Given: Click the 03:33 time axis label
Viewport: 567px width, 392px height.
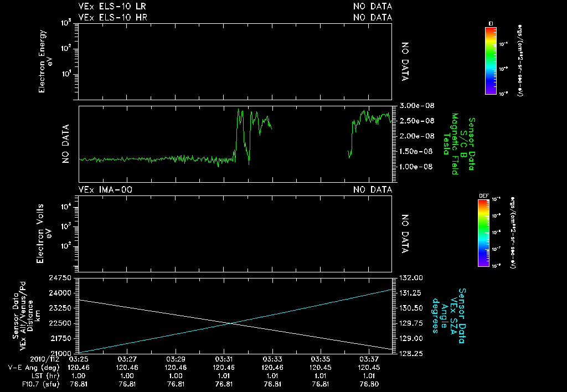Looking at the screenshot, I should pyautogui.click(x=272, y=359).
